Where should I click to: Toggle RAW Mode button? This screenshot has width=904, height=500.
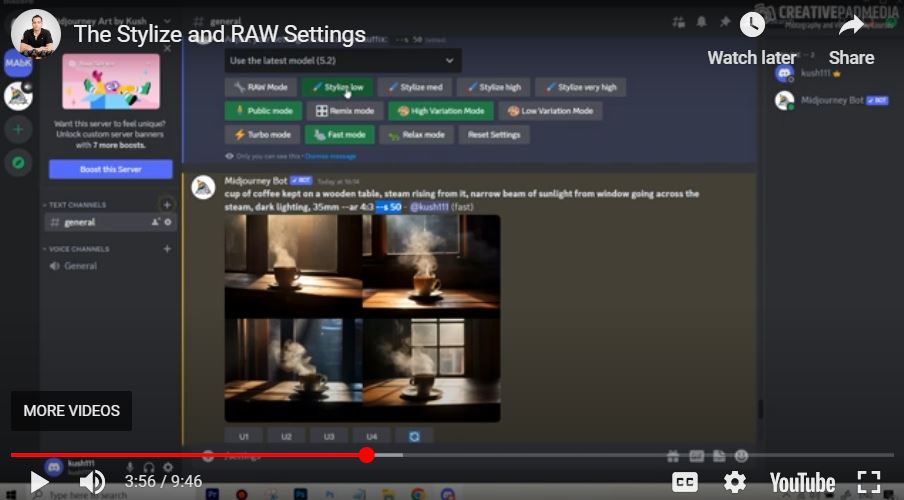click(x=261, y=87)
